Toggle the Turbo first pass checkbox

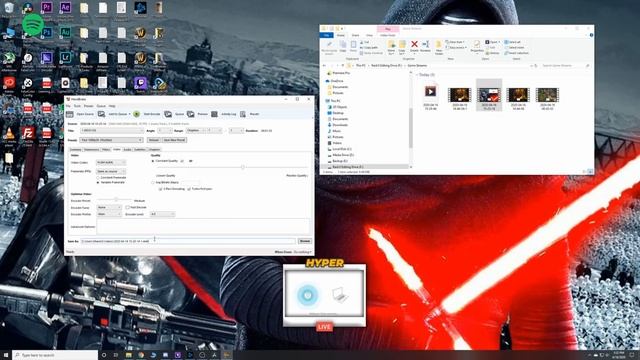coord(189,189)
